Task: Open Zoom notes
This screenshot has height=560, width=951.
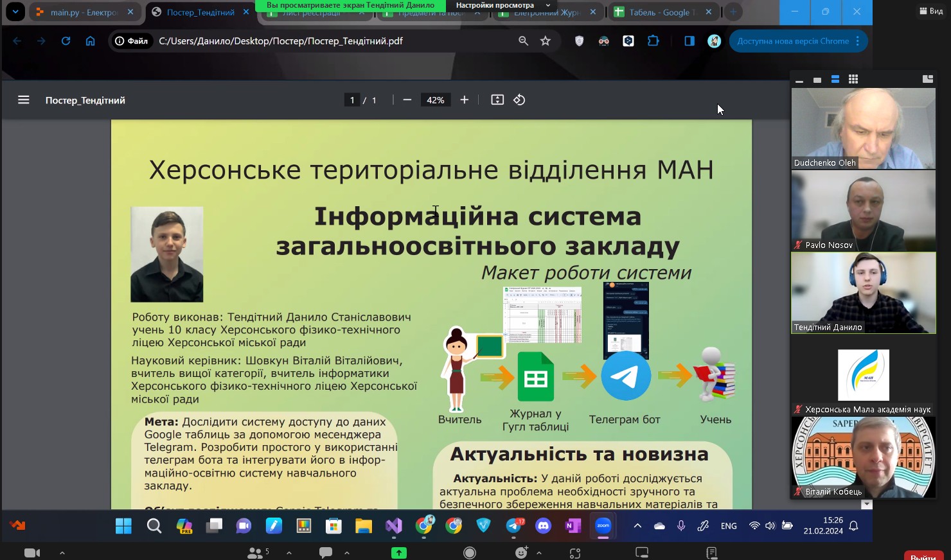Action: 711,552
